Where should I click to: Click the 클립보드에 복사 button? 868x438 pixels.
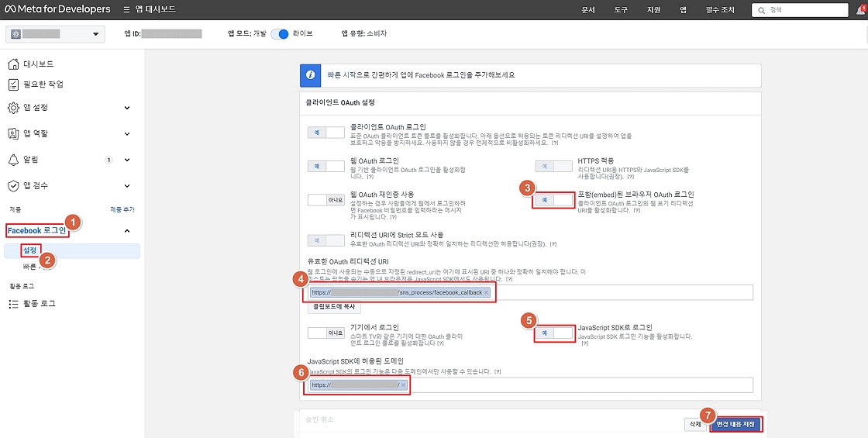(x=336, y=307)
